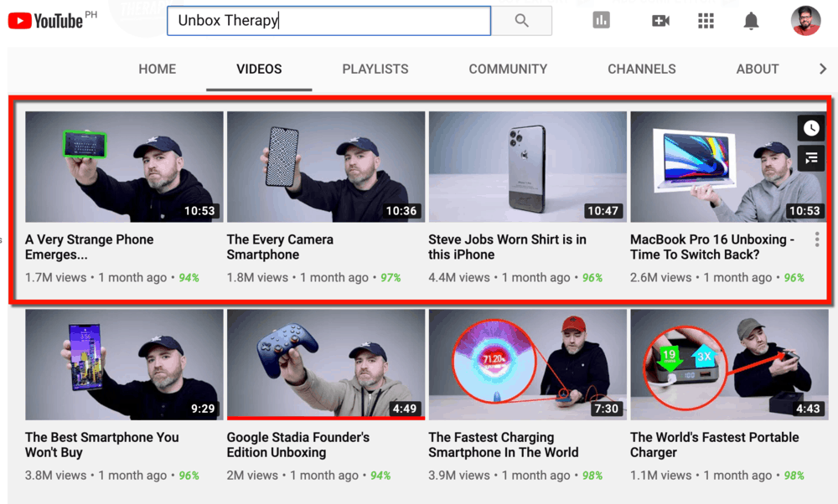Click '2.6M views' under MacBook Pro video
The height and width of the screenshot is (504, 838).
660,278
